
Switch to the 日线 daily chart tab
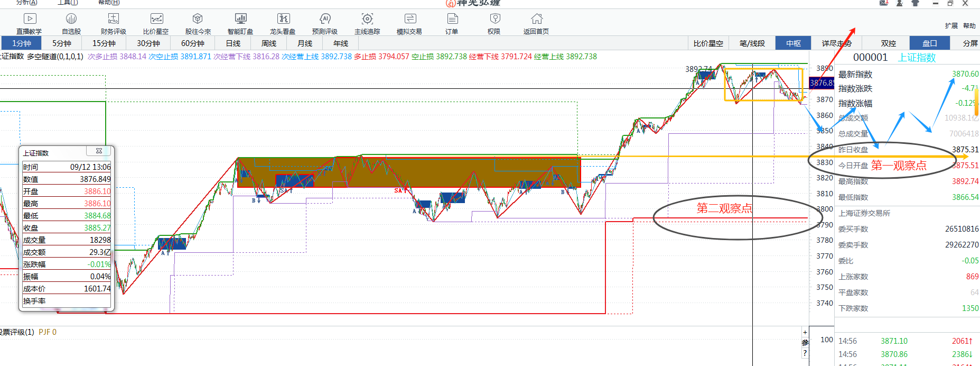233,43
